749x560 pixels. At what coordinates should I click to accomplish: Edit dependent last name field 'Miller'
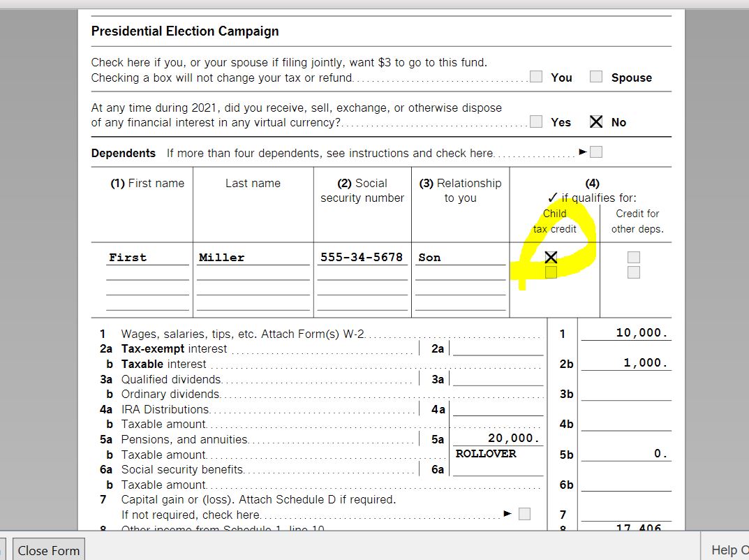pos(253,258)
